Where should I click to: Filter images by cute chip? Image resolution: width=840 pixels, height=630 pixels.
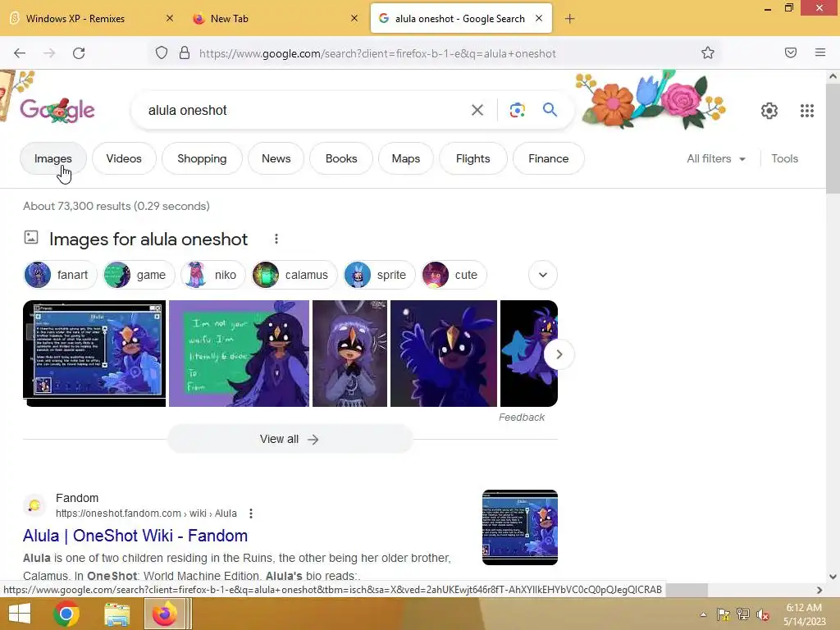(x=454, y=275)
